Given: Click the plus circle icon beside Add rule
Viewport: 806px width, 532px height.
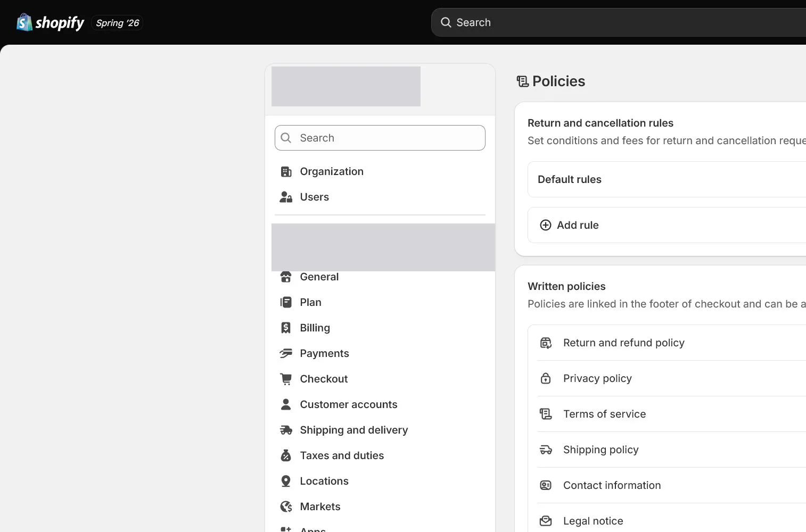Looking at the screenshot, I should click(546, 225).
